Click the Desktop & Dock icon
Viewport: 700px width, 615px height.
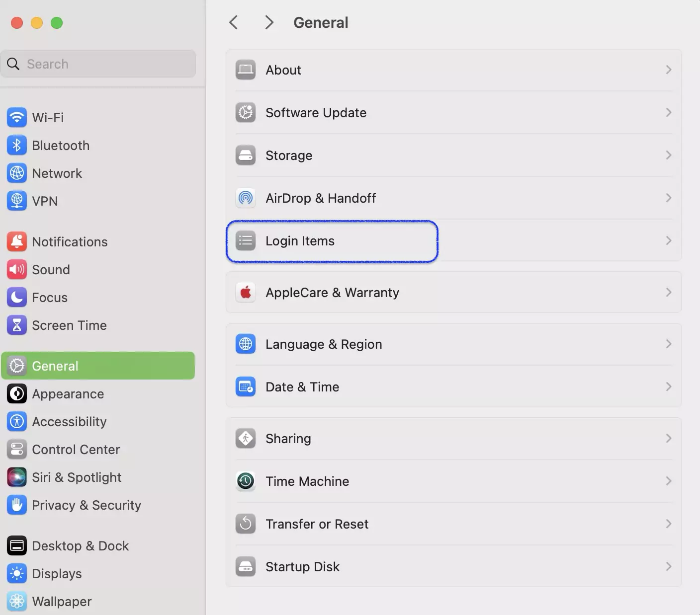click(x=17, y=546)
